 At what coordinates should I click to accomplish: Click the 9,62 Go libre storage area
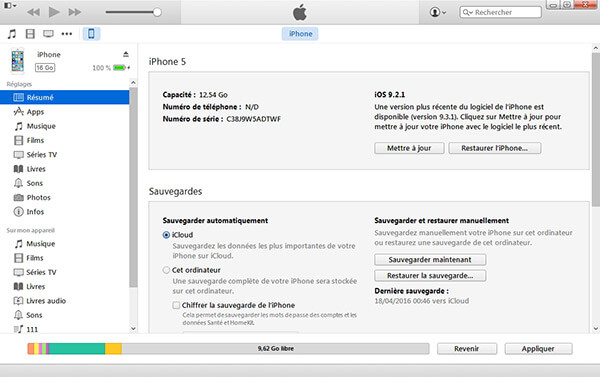[276, 349]
